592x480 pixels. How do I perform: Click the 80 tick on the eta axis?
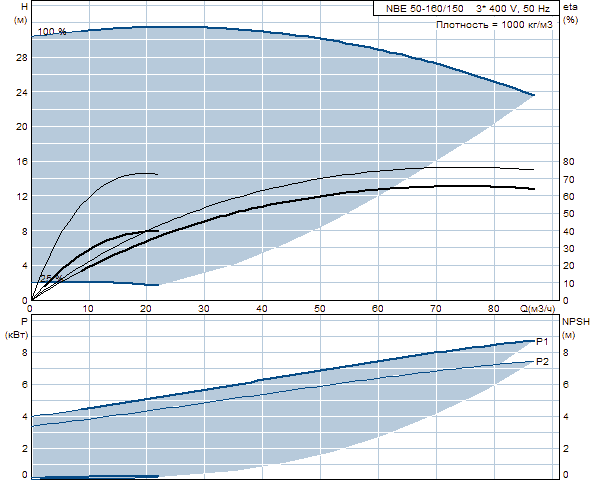[x=568, y=162]
